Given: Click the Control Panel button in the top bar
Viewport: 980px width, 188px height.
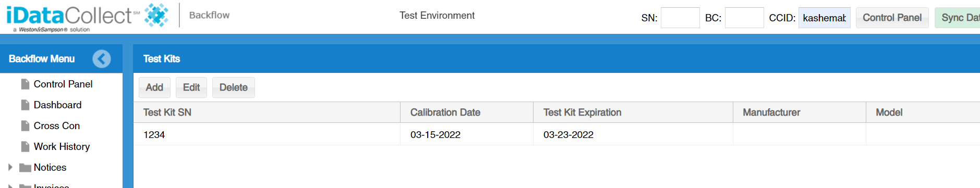Looking at the screenshot, I should (x=892, y=18).
